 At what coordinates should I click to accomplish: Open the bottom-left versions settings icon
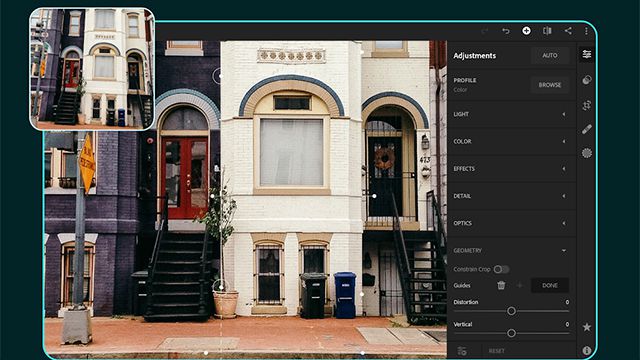[x=462, y=351]
